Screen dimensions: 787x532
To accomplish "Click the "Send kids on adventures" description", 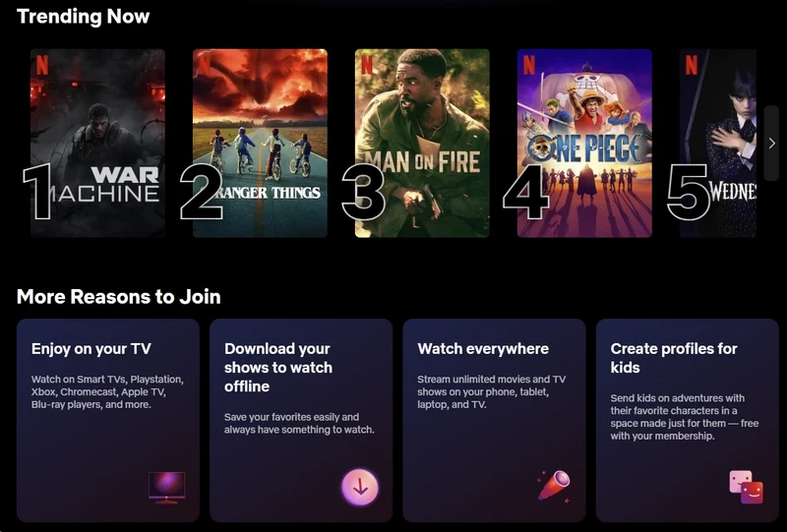I will [685, 417].
